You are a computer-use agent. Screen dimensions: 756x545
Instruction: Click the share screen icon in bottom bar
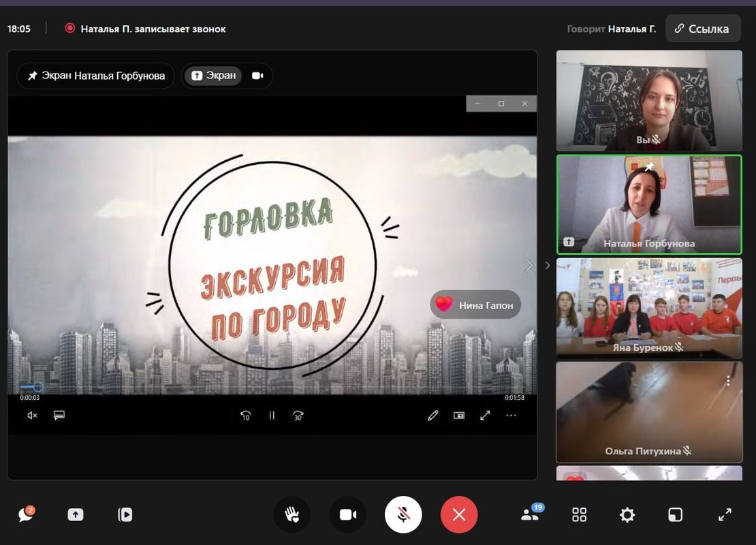click(x=76, y=514)
